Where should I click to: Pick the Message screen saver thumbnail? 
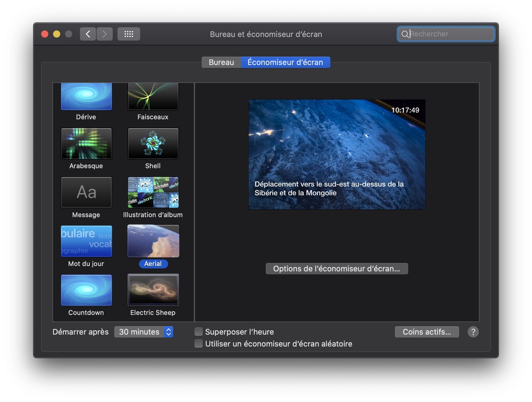(86, 192)
